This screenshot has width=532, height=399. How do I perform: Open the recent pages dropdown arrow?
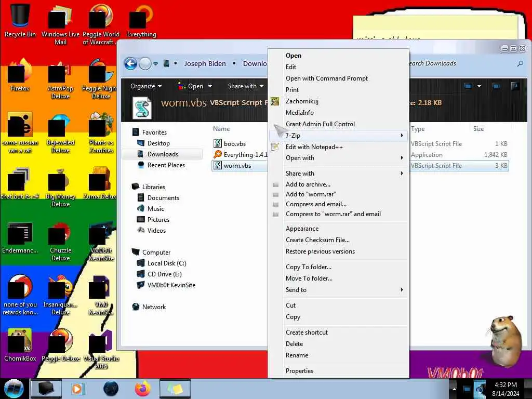(155, 63)
